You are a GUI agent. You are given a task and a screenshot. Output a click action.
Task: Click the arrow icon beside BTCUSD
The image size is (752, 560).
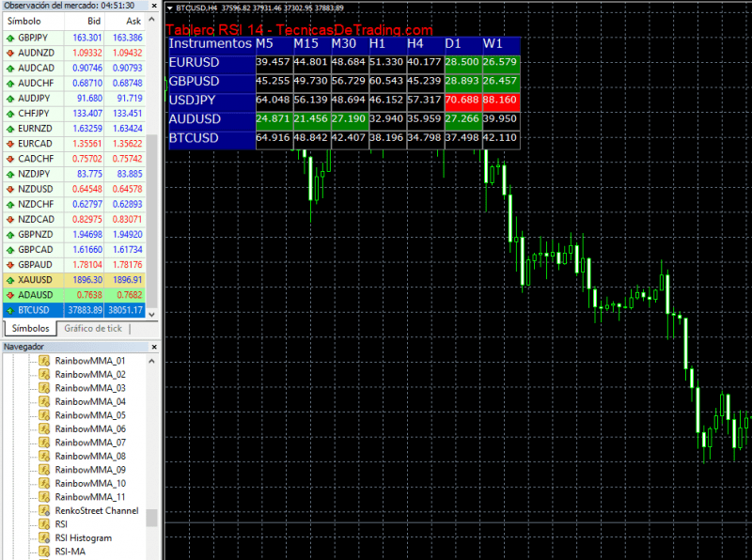pos(10,311)
